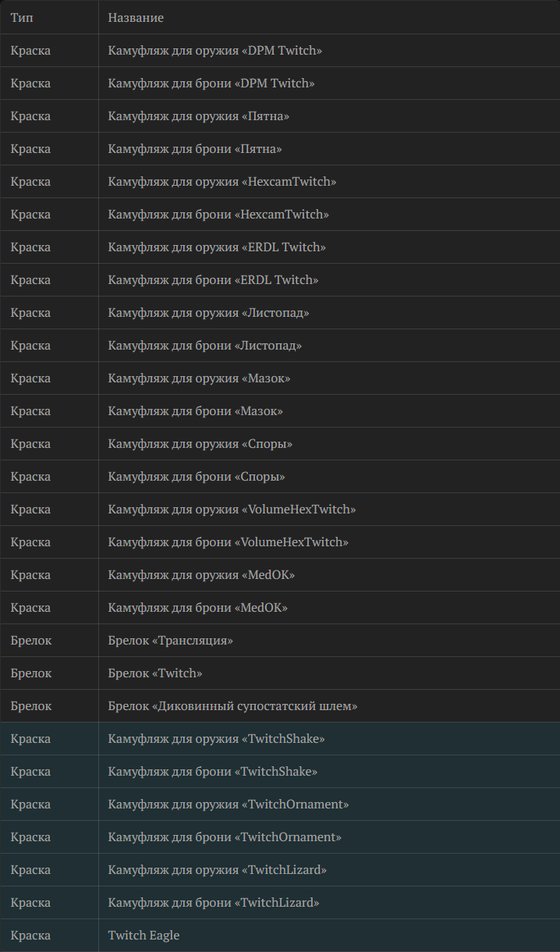
Task: Select «Камуфляж для оружия «TwitchOrnament»»
Action: [x=229, y=805]
